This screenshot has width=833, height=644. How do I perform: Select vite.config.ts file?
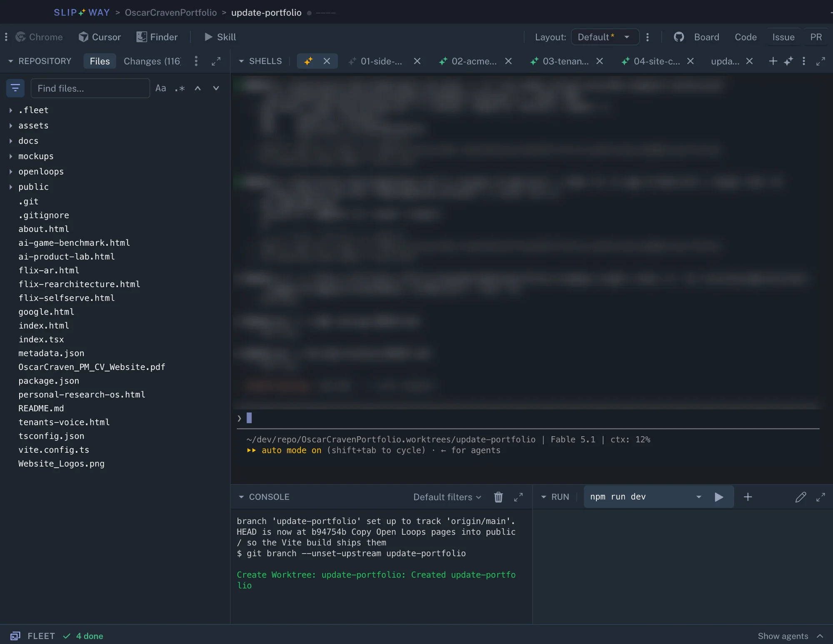click(54, 450)
